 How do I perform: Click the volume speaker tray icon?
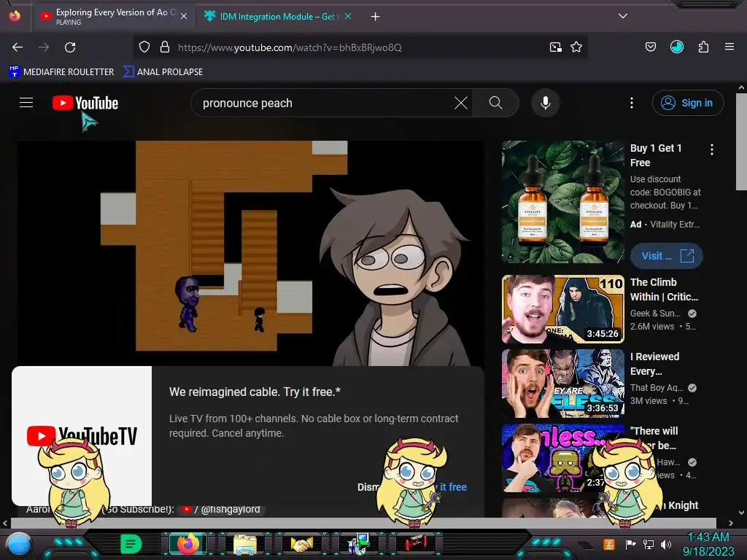[x=665, y=544]
